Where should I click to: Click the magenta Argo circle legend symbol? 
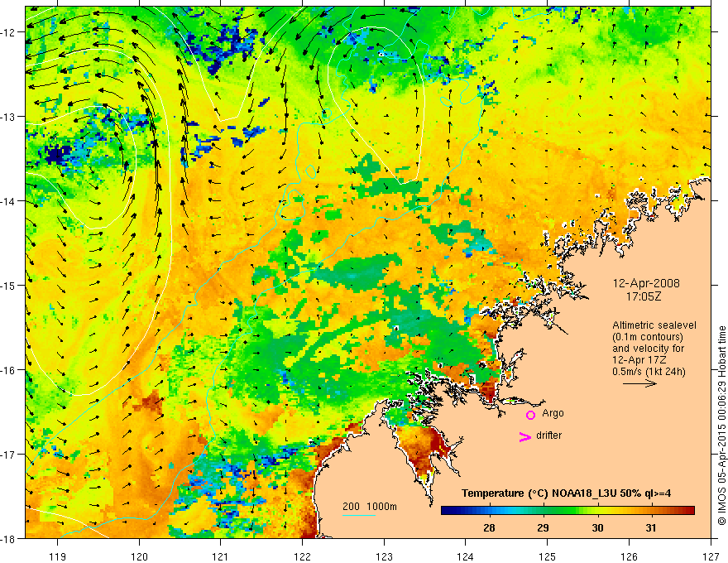click(x=530, y=415)
